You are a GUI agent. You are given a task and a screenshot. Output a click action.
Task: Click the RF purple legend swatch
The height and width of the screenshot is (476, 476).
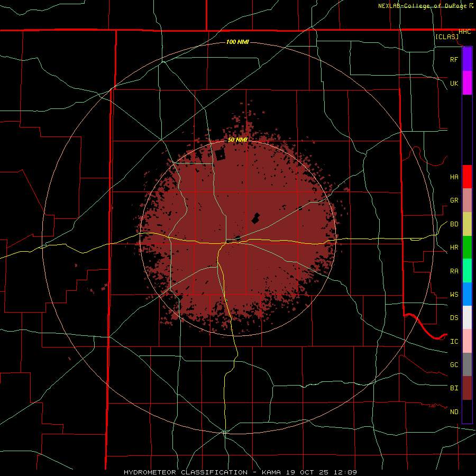[x=467, y=59]
